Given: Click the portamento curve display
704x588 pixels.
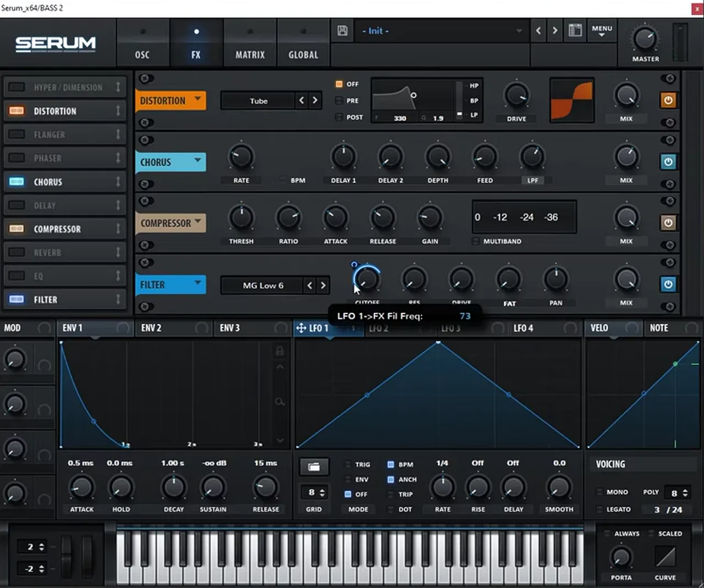Looking at the screenshot, I should pyautogui.click(x=665, y=557).
